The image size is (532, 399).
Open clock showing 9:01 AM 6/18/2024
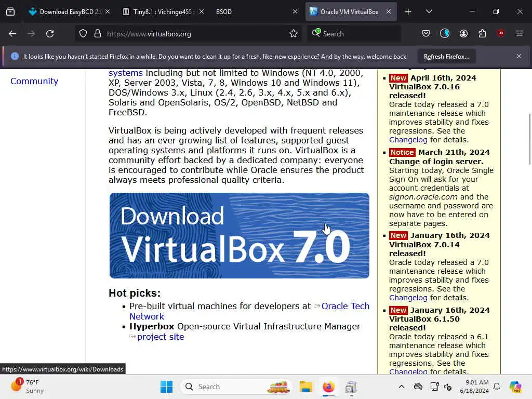click(474, 387)
